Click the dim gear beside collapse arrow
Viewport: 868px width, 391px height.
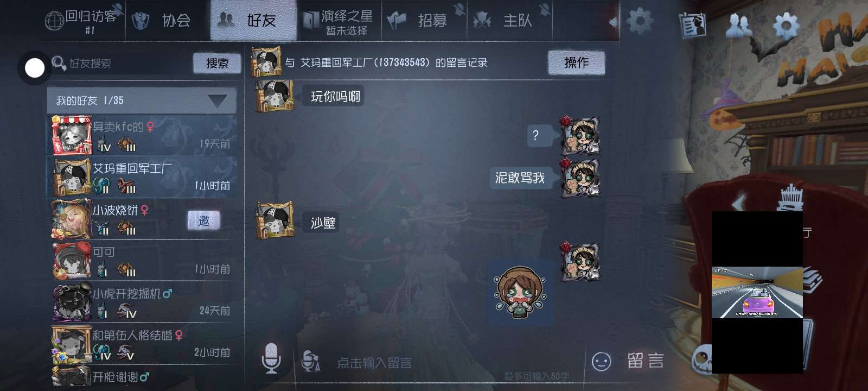coord(640,21)
